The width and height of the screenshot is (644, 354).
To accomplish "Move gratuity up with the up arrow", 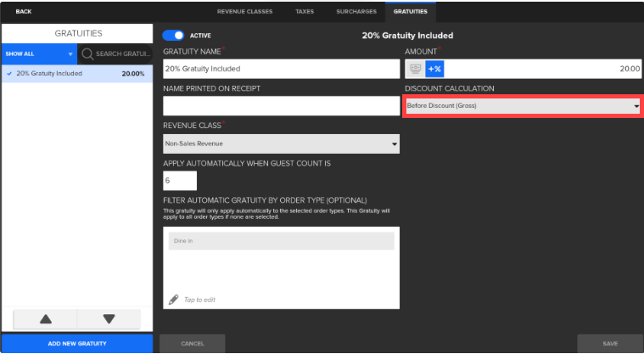I will [46, 319].
